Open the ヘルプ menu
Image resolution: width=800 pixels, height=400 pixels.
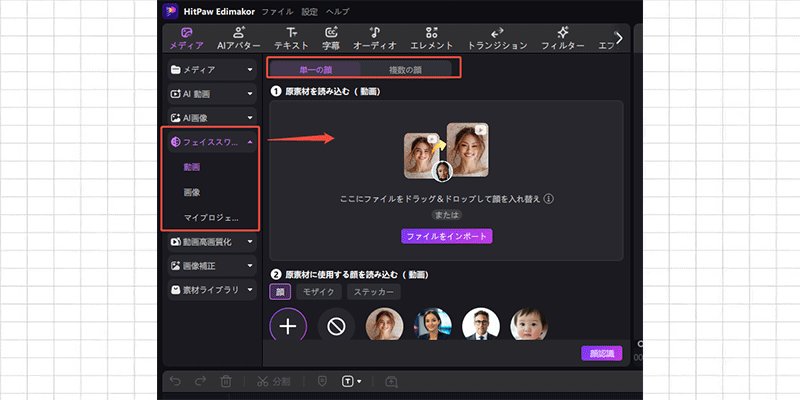[338, 12]
